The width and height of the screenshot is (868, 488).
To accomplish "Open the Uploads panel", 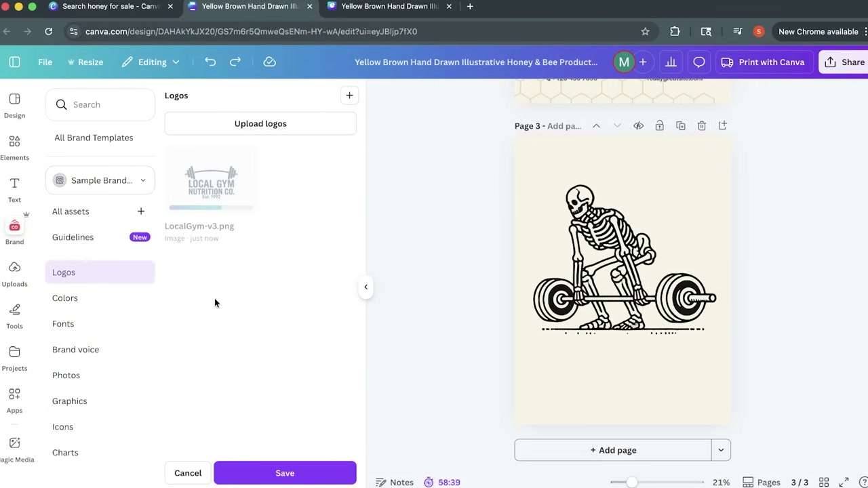I will coord(14,273).
